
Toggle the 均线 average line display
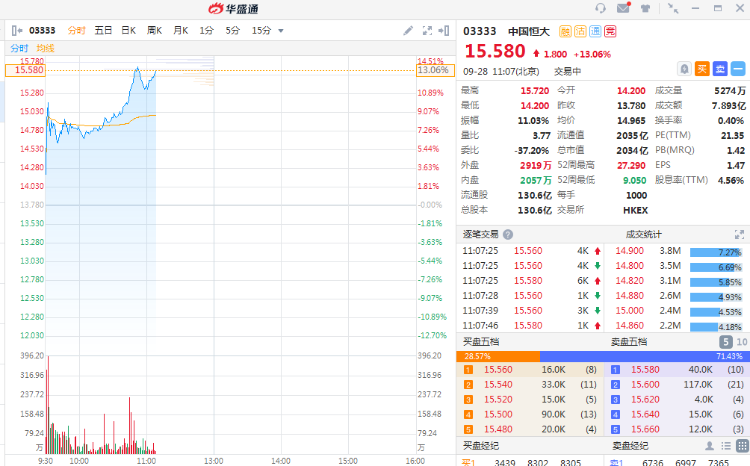(x=45, y=48)
